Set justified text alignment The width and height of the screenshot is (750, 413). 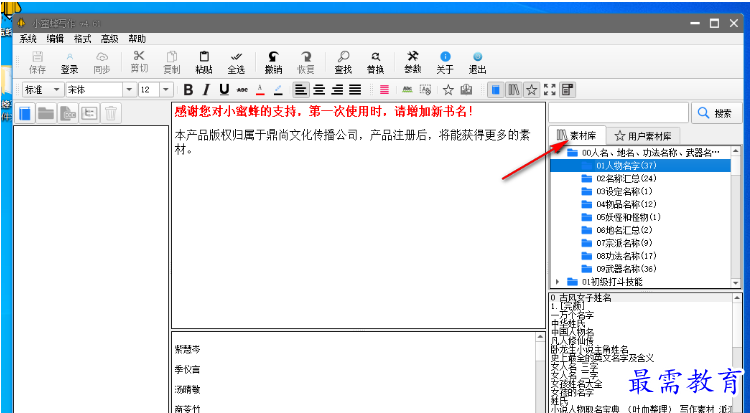(355, 89)
